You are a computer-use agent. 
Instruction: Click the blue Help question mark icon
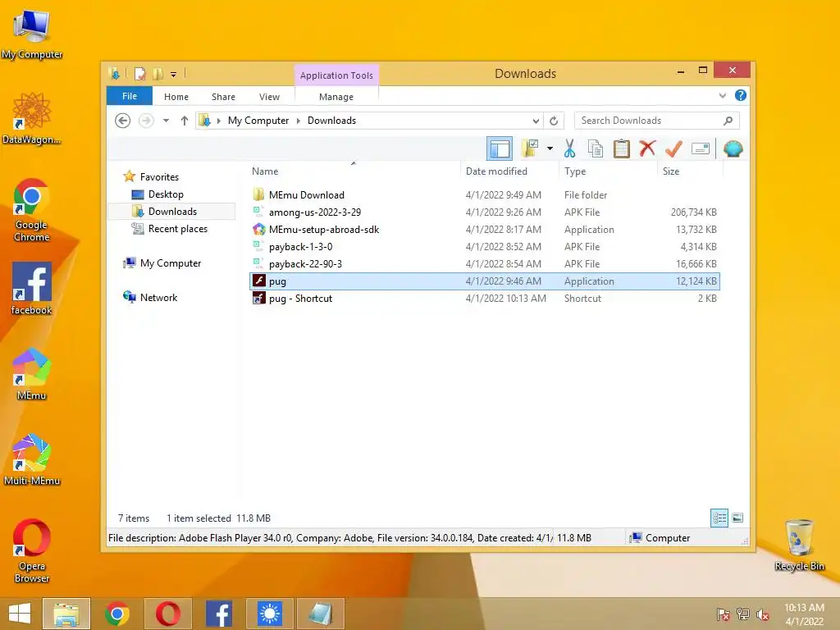(x=741, y=95)
